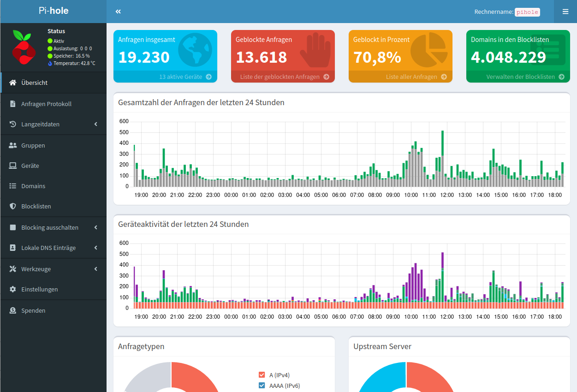Click arrow icon next to Verwalten der Blocklisten

coord(562,77)
